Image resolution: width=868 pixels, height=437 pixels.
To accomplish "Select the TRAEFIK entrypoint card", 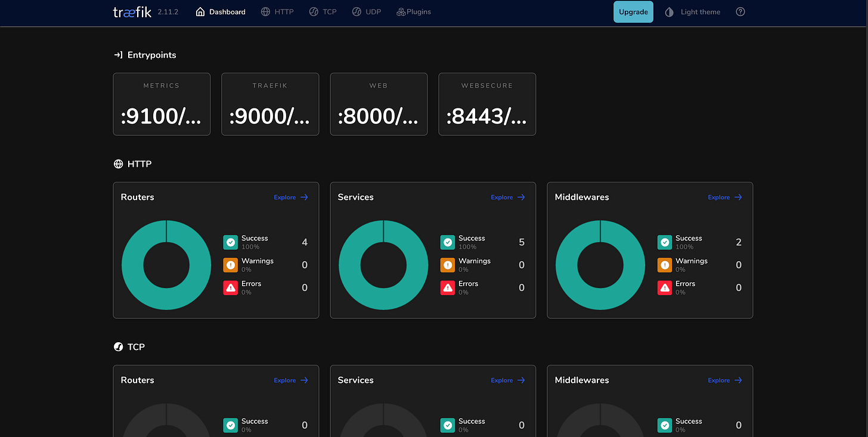I will (x=270, y=104).
